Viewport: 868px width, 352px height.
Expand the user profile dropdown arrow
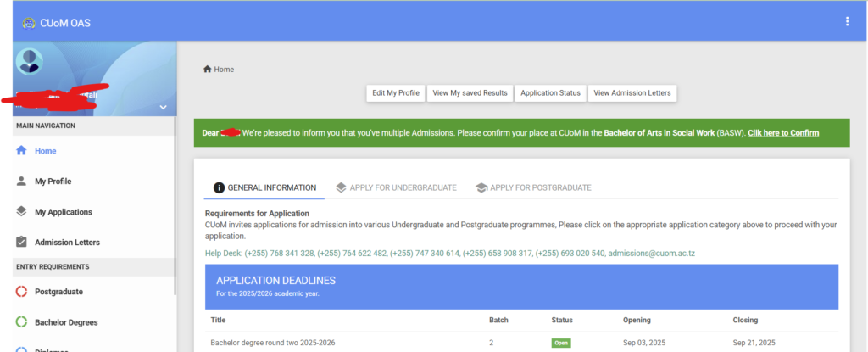tap(163, 108)
